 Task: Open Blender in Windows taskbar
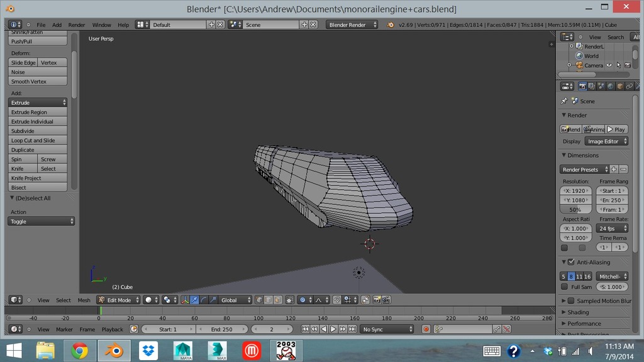pos(114,351)
